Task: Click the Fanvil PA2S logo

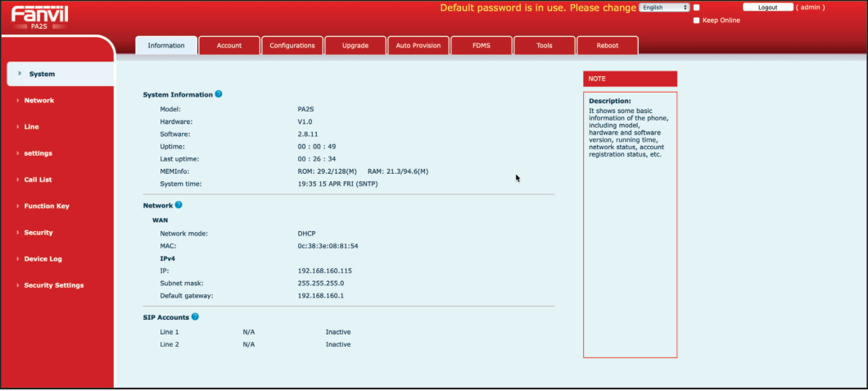Action: [x=39, y=18]
